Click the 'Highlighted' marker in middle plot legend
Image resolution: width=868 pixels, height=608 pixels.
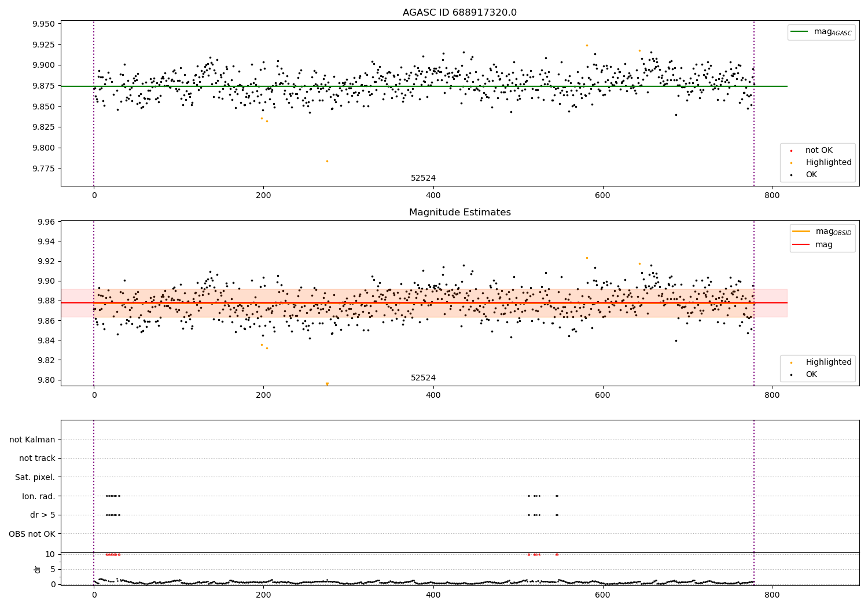(791, 362)
